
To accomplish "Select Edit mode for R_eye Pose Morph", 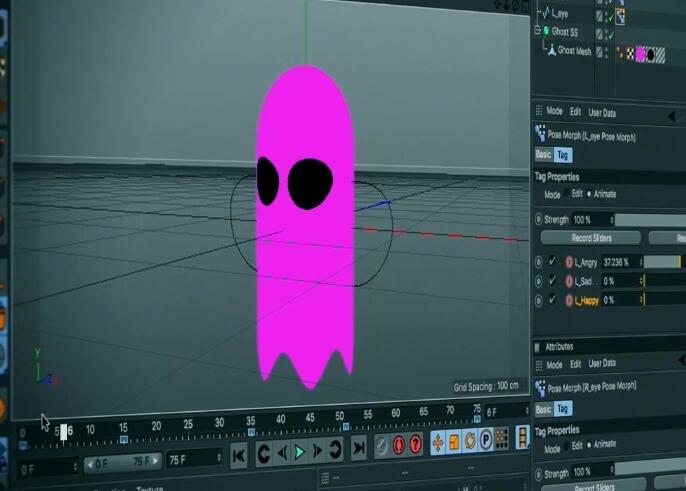I will coord(567,445).
